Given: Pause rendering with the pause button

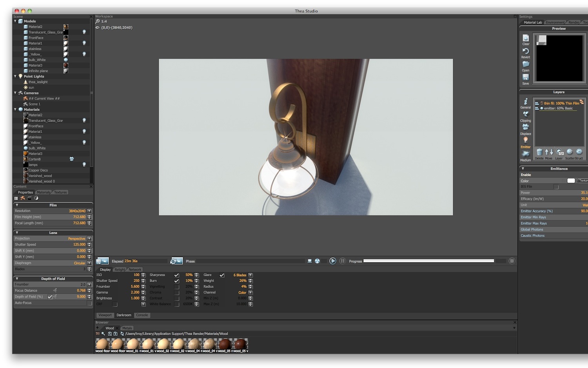Looking at the screenshot, I should tap(343, 261).
